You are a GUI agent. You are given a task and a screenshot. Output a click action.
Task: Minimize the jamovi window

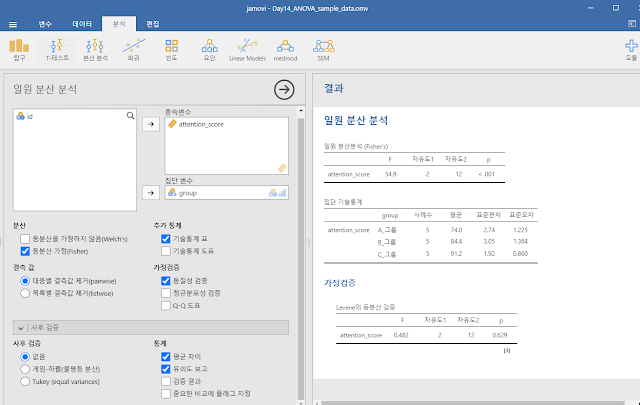(591, 8)
